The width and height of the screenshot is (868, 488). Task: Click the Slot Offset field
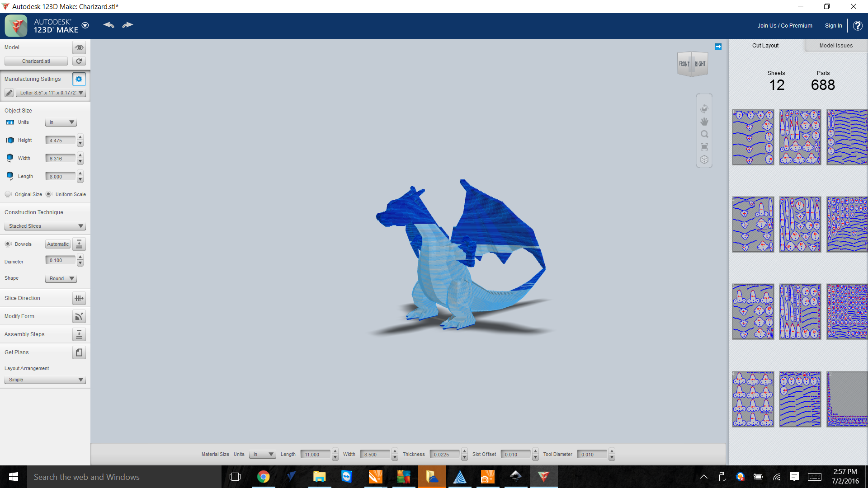[516, 455]
